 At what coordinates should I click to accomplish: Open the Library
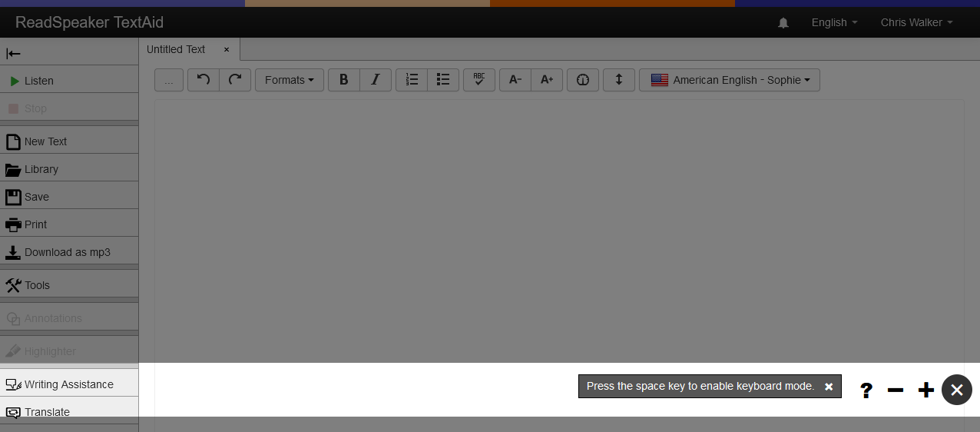pos(69,169)
